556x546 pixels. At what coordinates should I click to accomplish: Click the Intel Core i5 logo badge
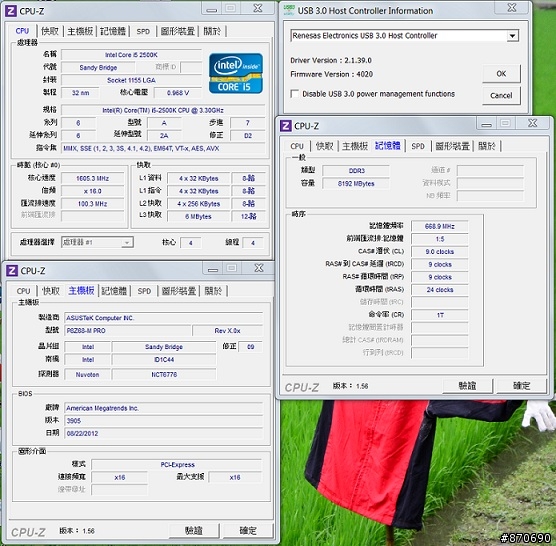pos(236,73)
